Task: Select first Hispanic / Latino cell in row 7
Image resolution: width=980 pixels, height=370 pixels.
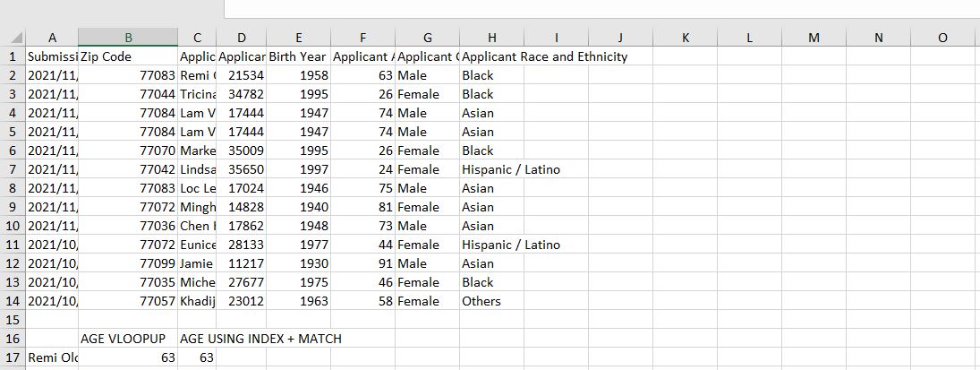Action: click(x=492, y=169)
